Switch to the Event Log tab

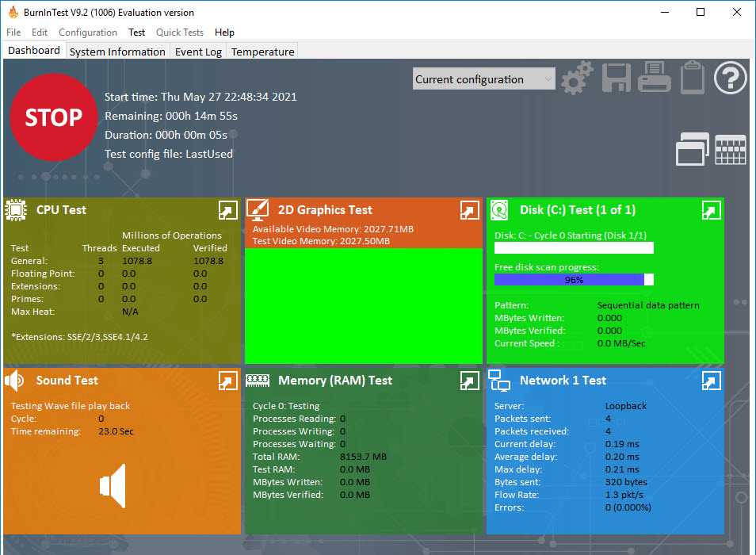point(198,52)
